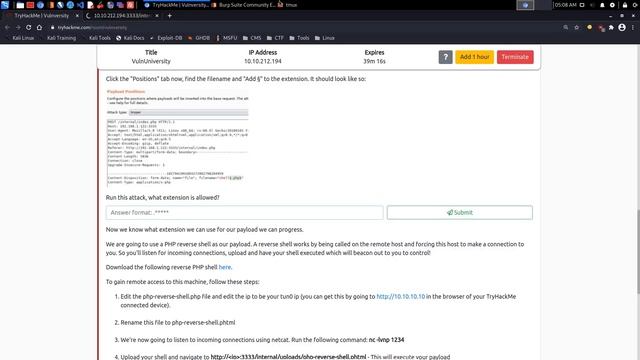Screen dimensions: 640x360
Task: Open the reverse PHP shell 'here' link
Action: click(x=225, y=267)
